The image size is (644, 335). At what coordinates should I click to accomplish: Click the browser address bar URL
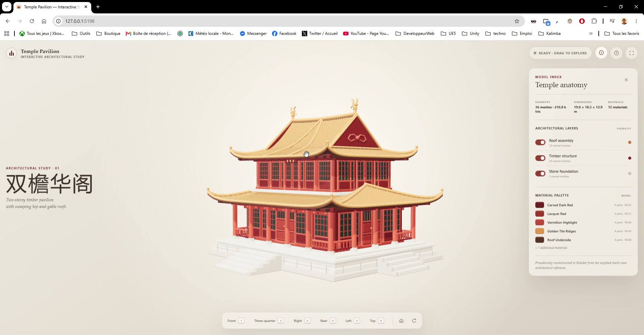[x=80, y=21]
